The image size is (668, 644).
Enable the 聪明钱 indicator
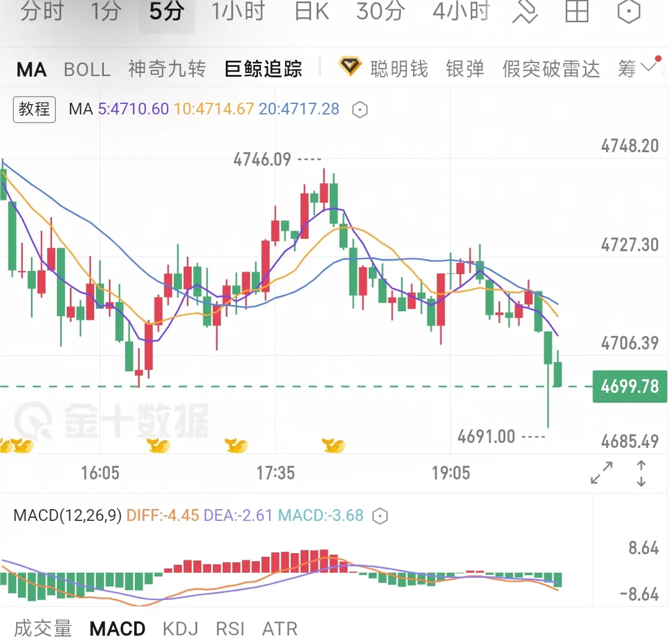click(399, 69)
